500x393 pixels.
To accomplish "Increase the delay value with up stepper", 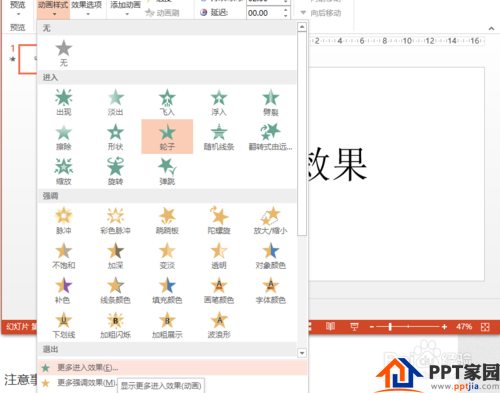I will tap(286, 10).
